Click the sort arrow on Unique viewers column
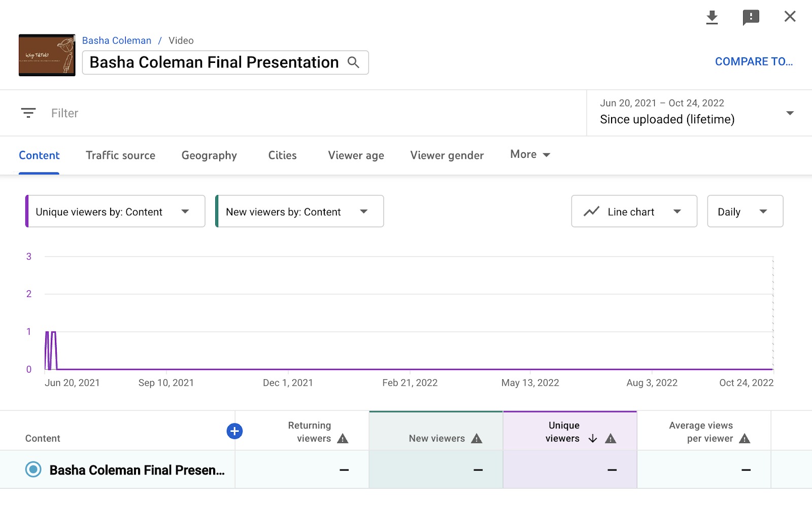This screenshot has width=812, height=505. click(x=592, y=439)
